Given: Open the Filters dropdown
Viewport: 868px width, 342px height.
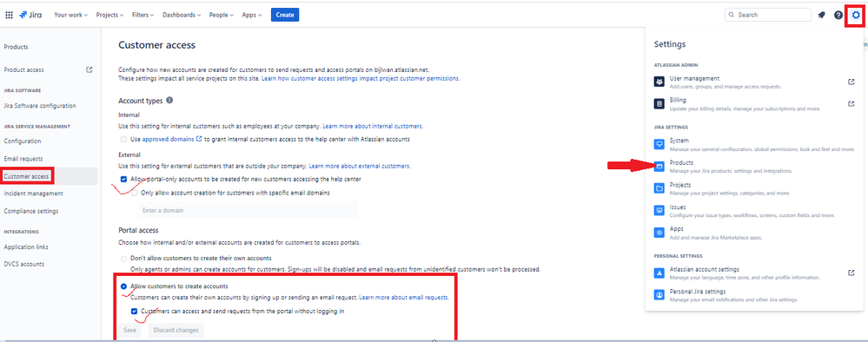Looking at the screenshot, I should (143, 15).
